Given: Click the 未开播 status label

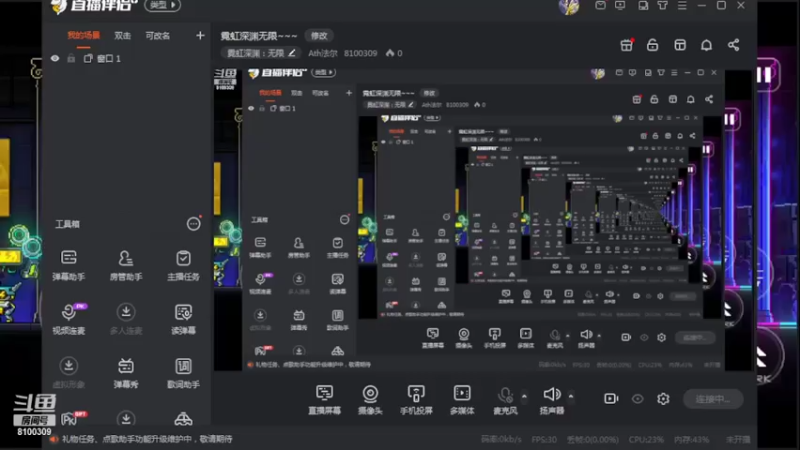Looking at the screenshot, I should (x=738, y=439).
